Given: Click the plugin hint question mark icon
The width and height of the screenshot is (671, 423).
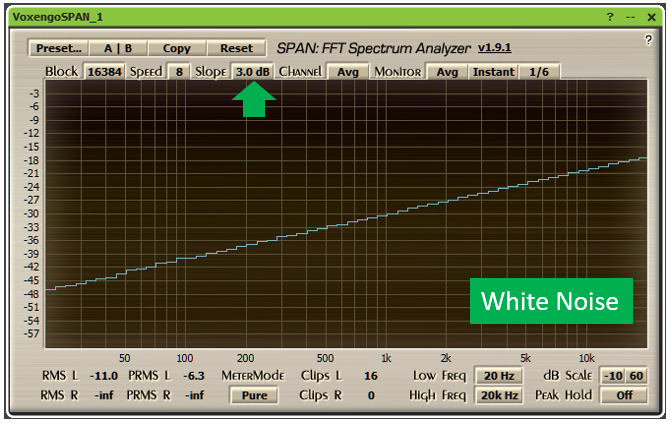Looking at the screenshot, I should [x=648, y=40].
